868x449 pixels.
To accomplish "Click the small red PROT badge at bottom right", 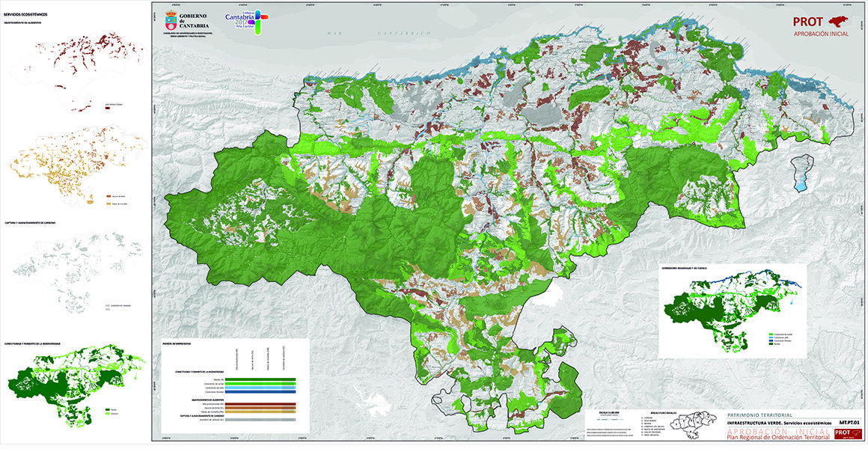I will [x=846, y=433].
